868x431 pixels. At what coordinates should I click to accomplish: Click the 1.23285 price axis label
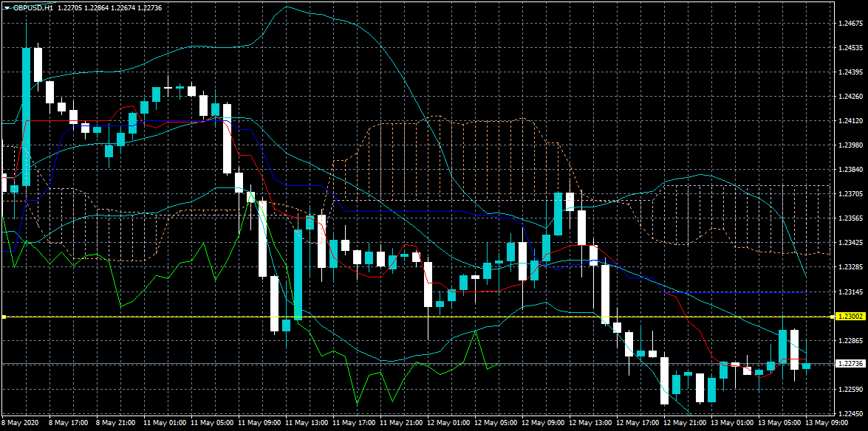point(850,266)
